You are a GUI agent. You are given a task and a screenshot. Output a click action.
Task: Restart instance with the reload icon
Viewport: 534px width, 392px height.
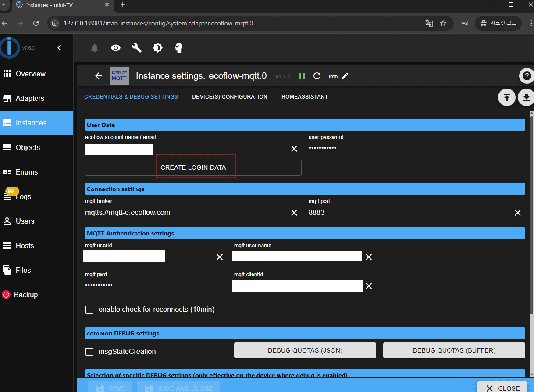point(317,76)
